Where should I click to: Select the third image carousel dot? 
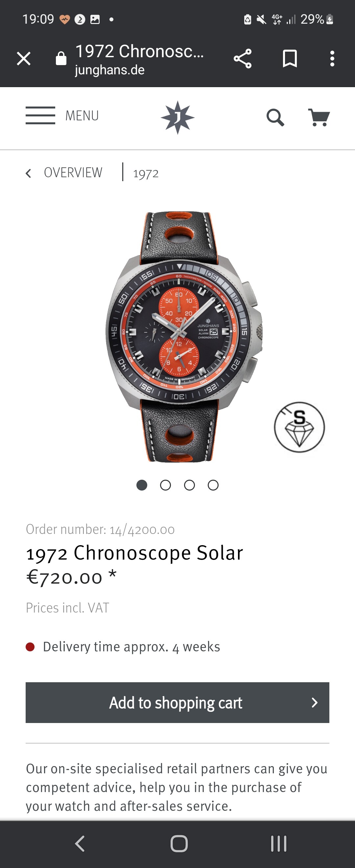(189, 485)
